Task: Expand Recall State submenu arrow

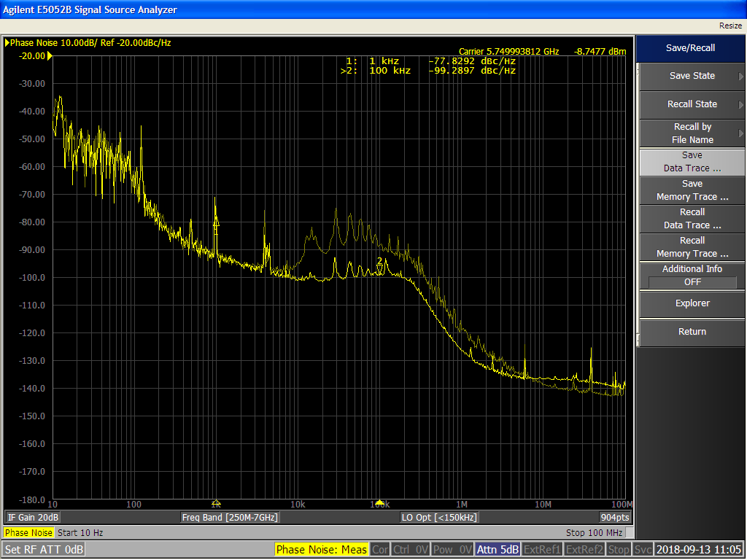Action: pyautogui.click(x=741, y=105)
